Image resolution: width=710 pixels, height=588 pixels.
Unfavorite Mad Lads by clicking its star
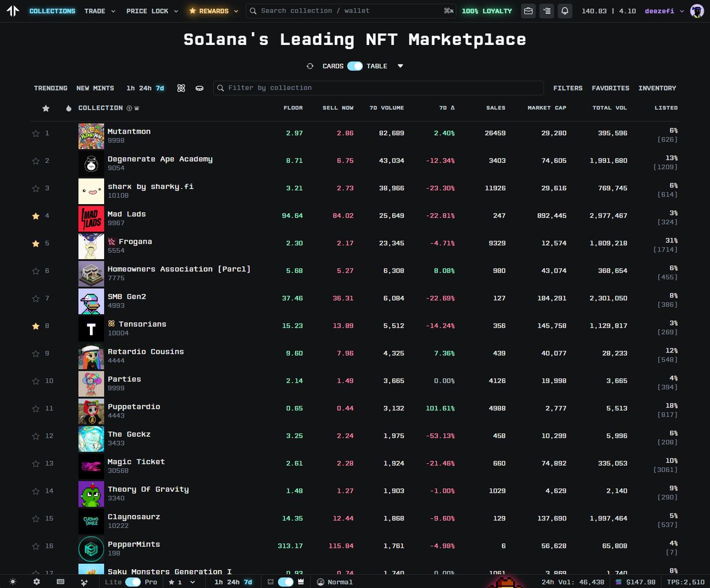pos(35,217)
